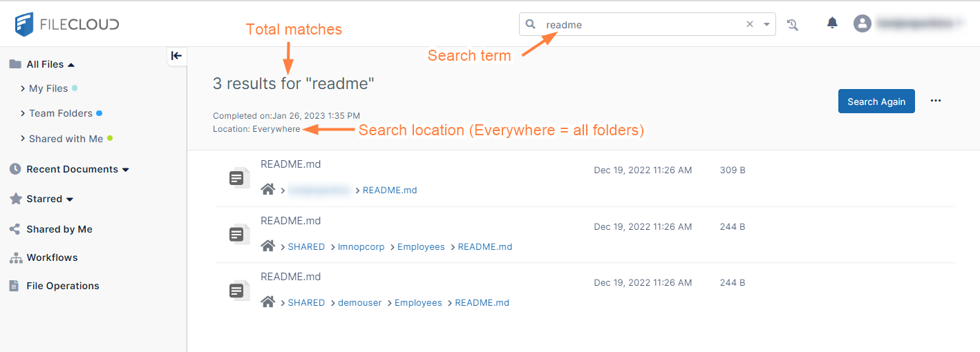Open the more options ellipsis menu

[x=936, y=101]
